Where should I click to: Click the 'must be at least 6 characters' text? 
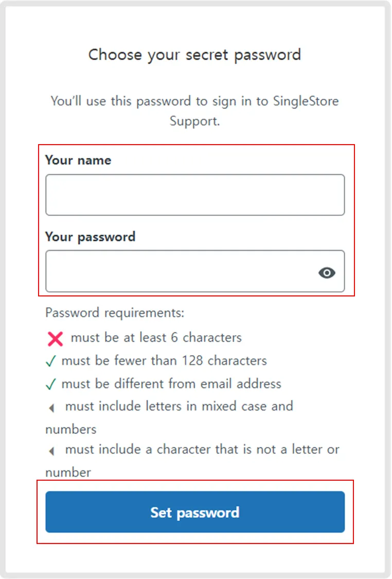(156, 338)
